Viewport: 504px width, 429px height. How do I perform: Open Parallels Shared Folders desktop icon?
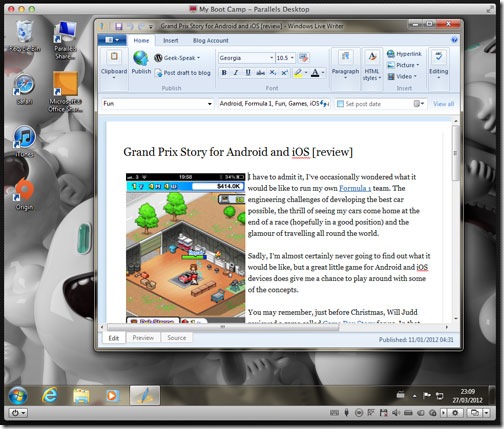click(65, 40)
